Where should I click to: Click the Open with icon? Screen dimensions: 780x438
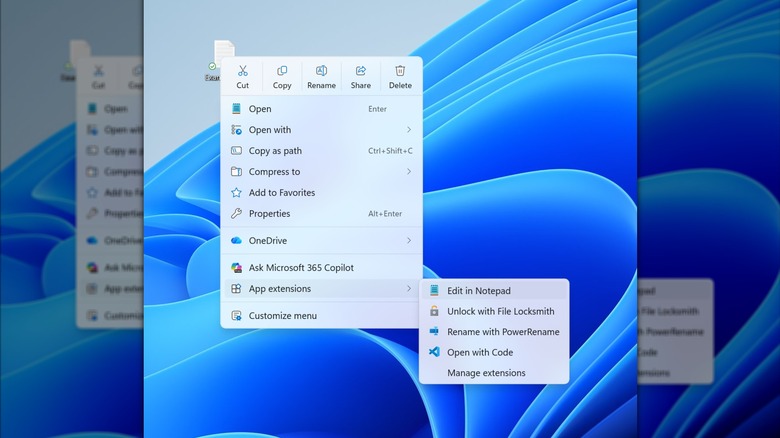236,130
